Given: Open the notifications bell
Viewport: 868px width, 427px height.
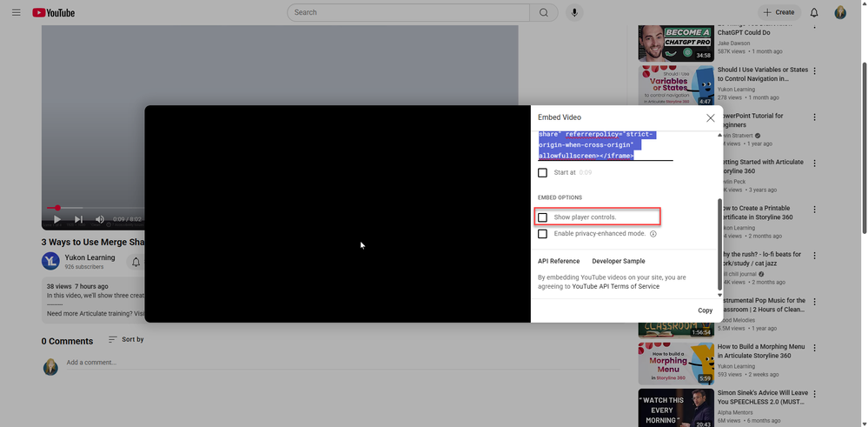Looking at the screenshot, I should point(814,12).
